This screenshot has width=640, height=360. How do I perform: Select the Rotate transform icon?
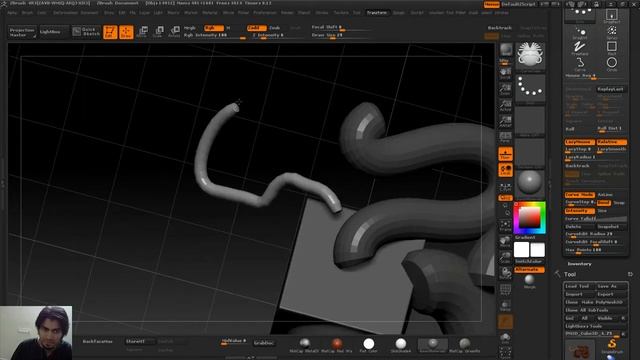point(175,31)
